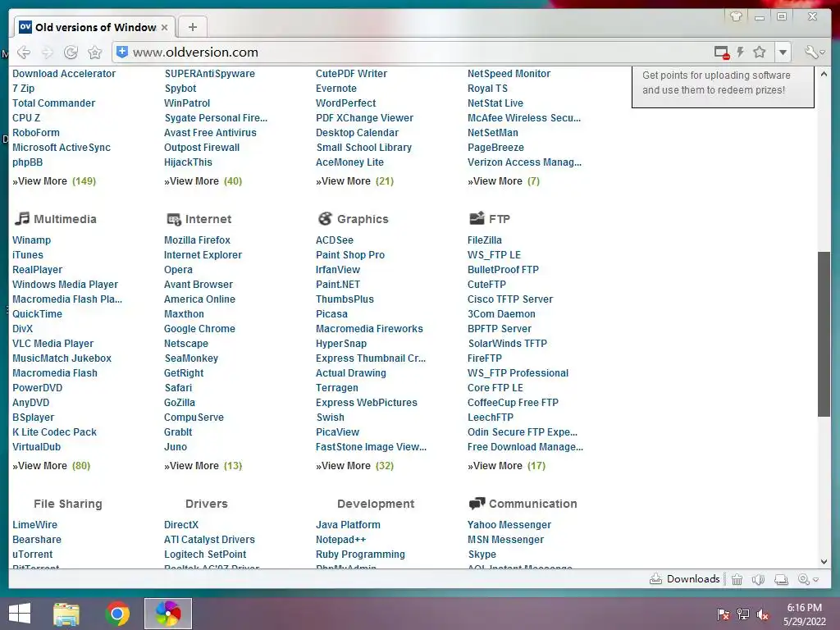The width and height of the screenshot is (840, 630).
Task: Click the speaker mute icon in status bar
Action: pos(758,579)
